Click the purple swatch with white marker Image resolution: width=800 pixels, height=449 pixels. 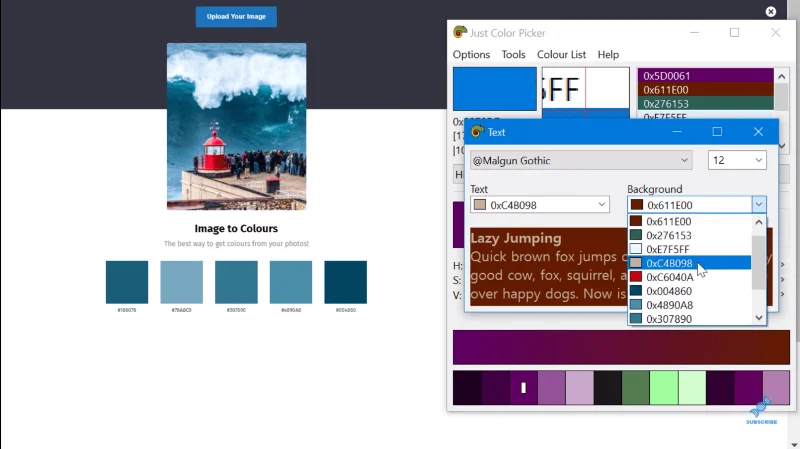click(x=523, y=388)
